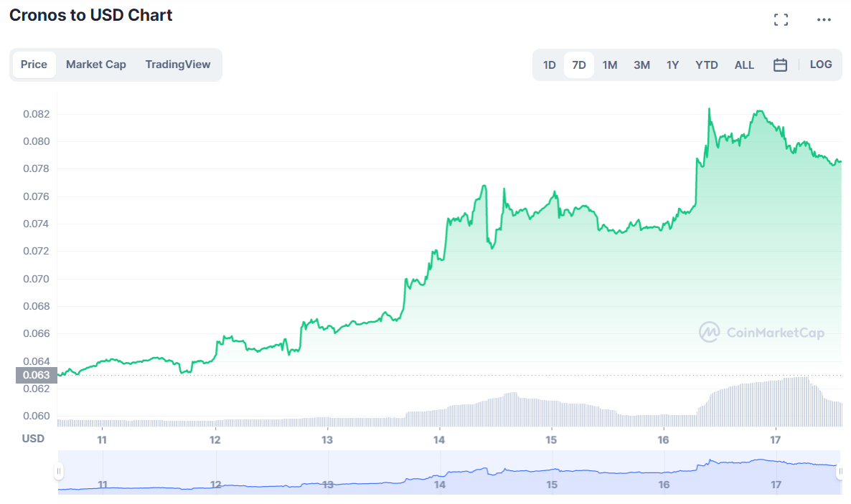
Task: Click the 0.074 price axis label
Action: (37, 224)
